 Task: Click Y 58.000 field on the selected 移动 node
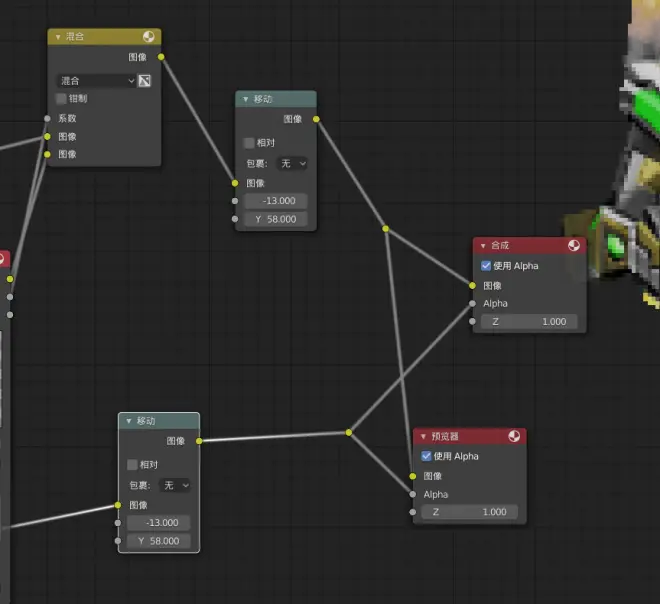coord(159,541)
